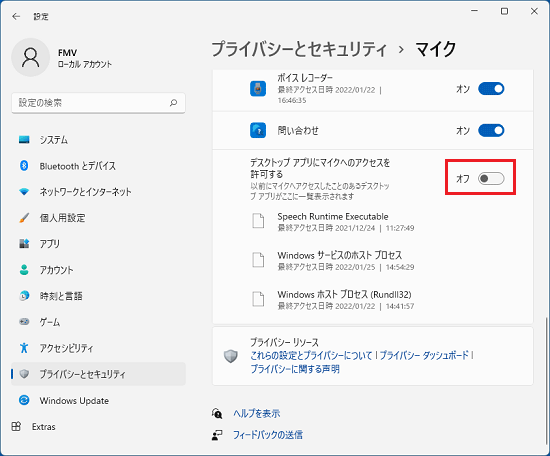Image resolution: width=550 pixels, height=456 pixels.
Task: Click the プライバシー リソース heading text
Action: pos(284,342)
